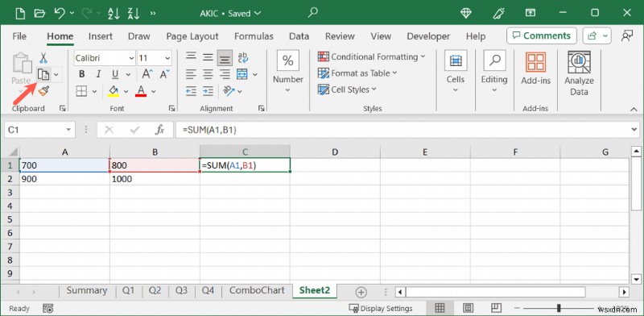Image resolution: width=644 pixels, height=316 pixels.
Task: Sort descending with the Z-A icon
Action: pyautogui.click(x=134, y=13)
